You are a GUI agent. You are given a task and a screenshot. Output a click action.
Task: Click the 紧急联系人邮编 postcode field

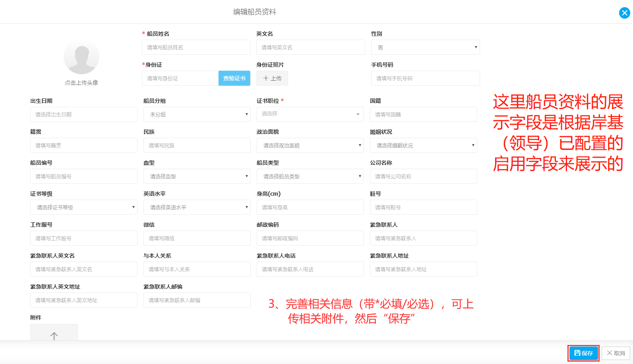pyautogui.click(x=197, y=300)
